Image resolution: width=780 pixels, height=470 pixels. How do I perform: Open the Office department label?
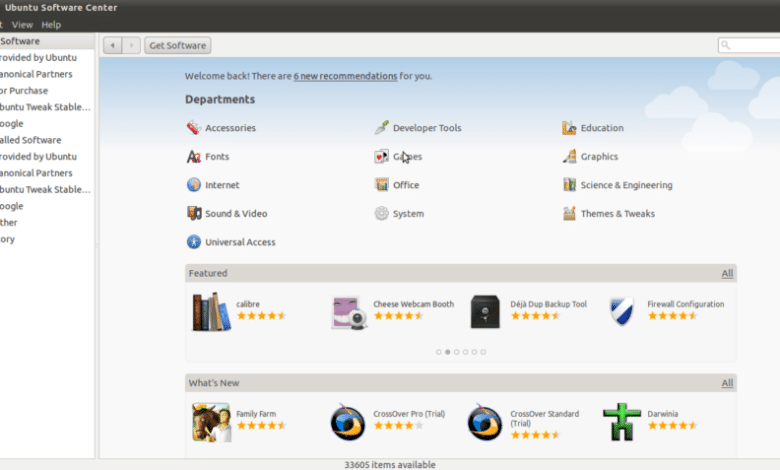[x=406, y=185]
